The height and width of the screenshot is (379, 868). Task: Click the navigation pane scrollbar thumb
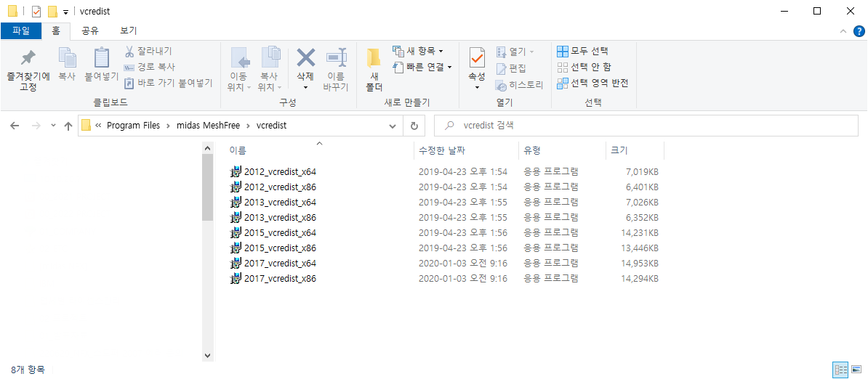tap(208, 187)
